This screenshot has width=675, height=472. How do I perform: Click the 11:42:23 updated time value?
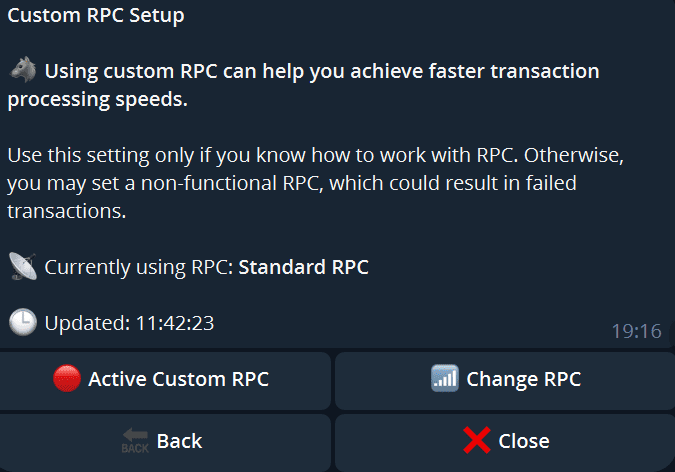coord(175,323)
